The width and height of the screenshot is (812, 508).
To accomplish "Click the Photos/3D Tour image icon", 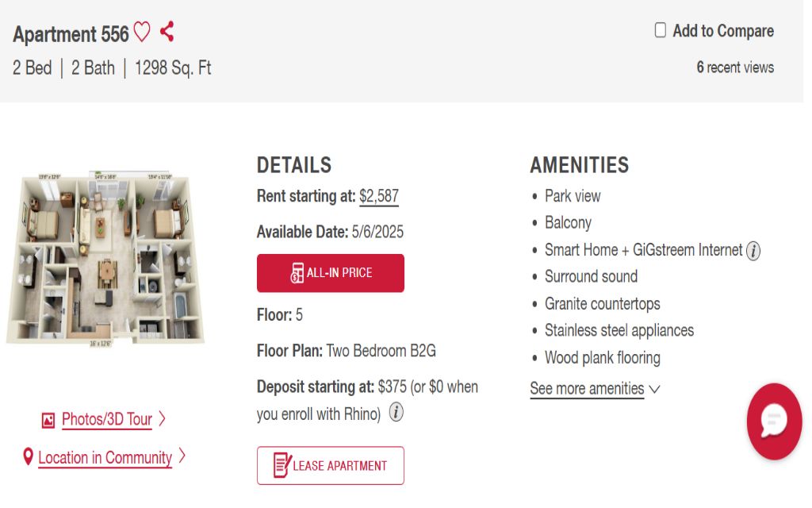I will click(x=48, y=420).
